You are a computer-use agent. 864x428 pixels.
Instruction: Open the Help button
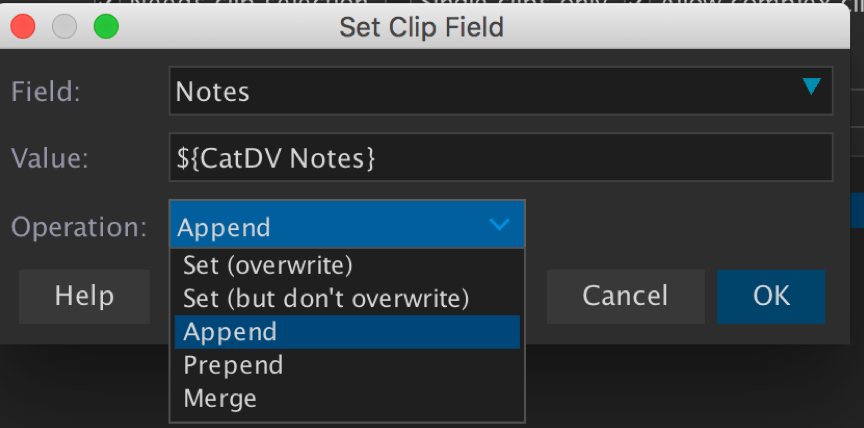[x=84, y=296]
